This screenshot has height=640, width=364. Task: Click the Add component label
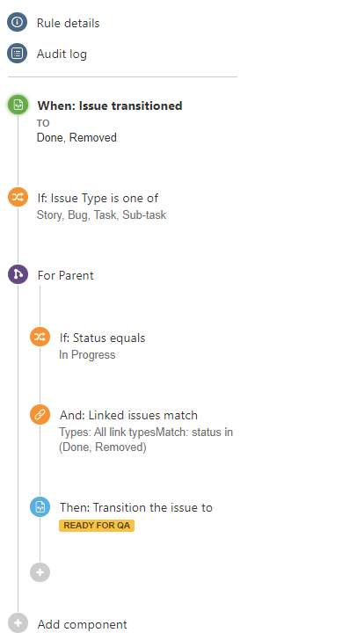[83, 624]
